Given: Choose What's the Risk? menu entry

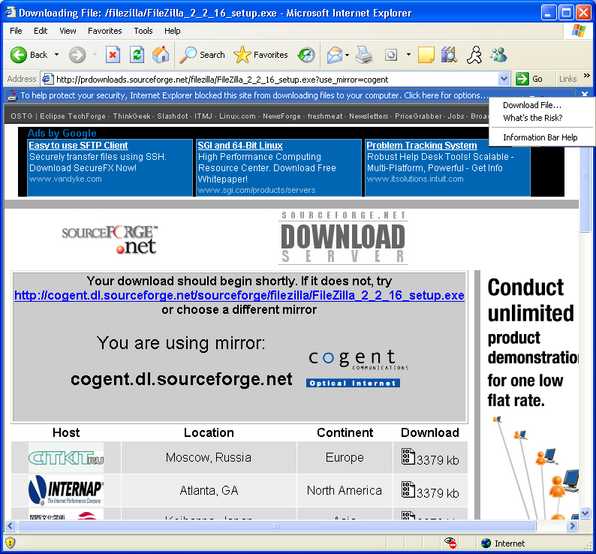Looking at the screenshot, I should click(x=533, y=118).
